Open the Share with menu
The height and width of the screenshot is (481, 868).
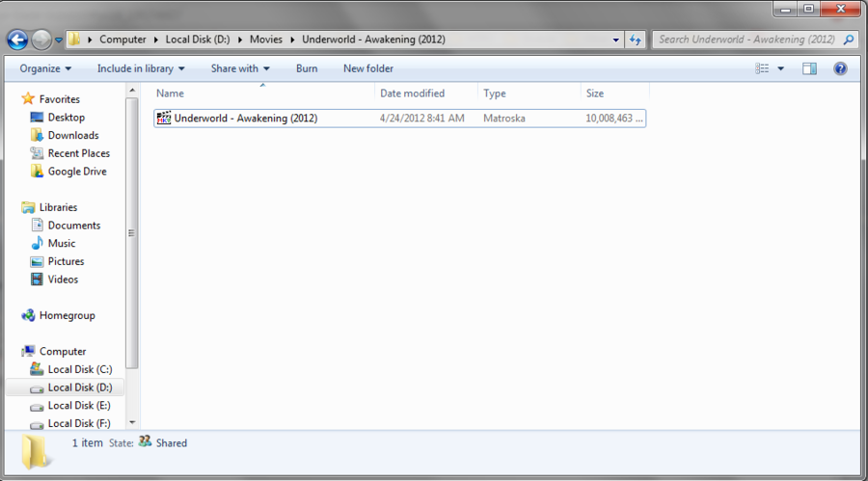240,68
